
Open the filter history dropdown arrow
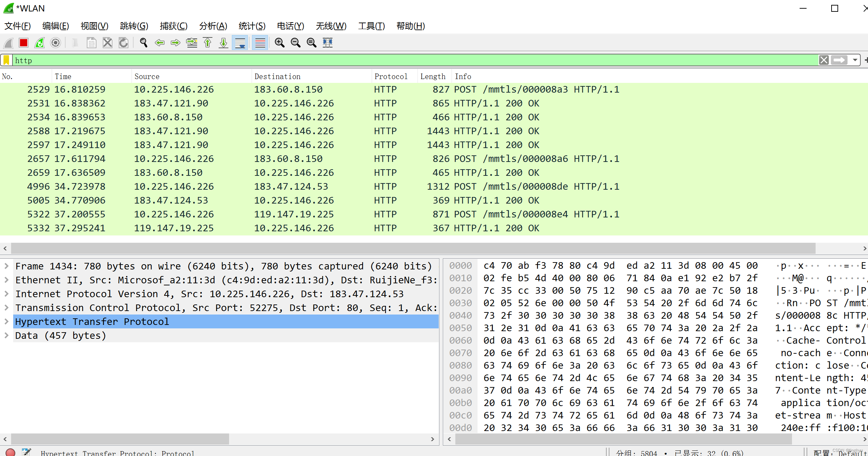click(x=854, y=60)
